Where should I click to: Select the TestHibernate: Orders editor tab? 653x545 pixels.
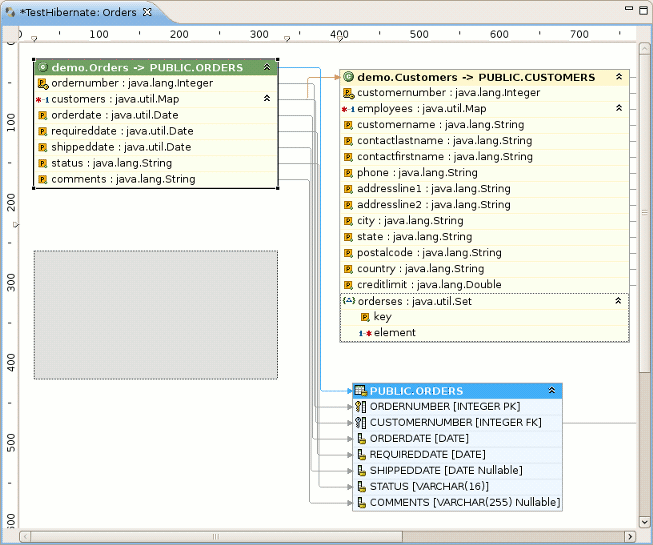[78, 12]
